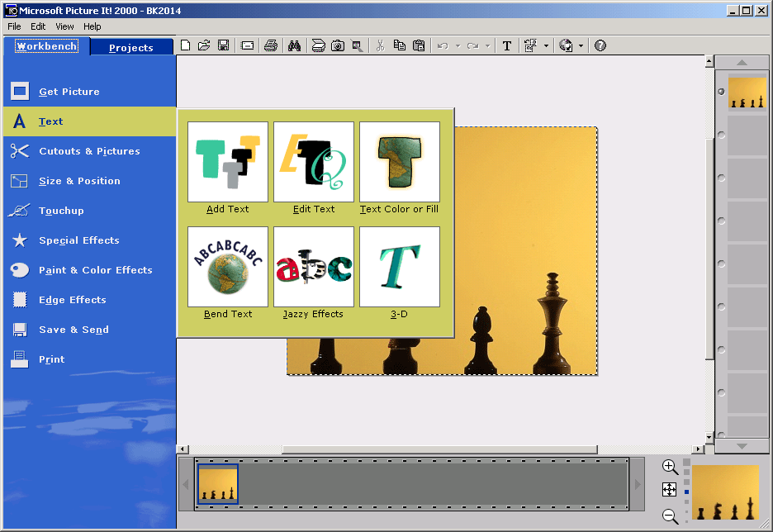Click the zoom in magnifier
The height and width of the screenshot is (532, 773).
tap(670, 467)
